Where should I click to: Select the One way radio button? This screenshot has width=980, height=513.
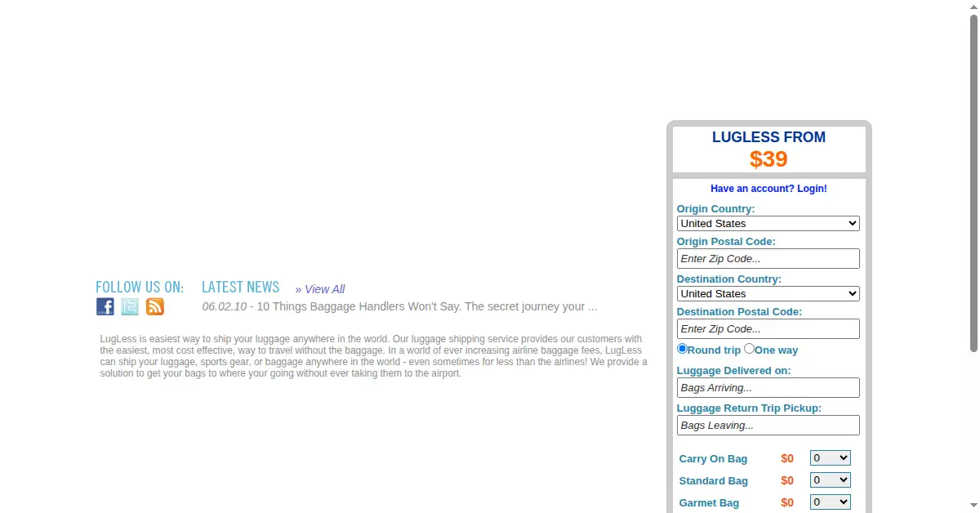coord(749,349)
